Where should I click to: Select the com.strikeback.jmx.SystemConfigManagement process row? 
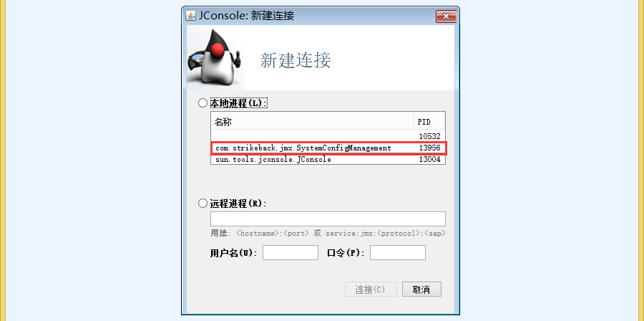point(328,148)
